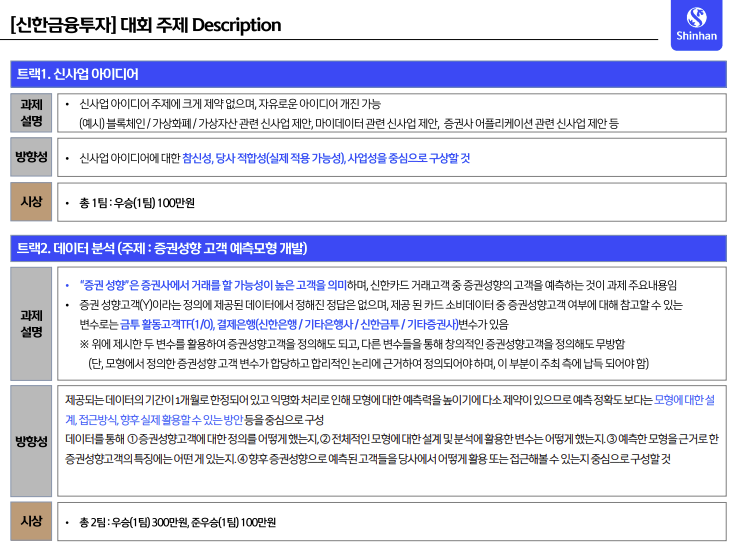Select the '트랙2. 데이터 분석' header bar

pyautogui.click(x=368, y=248)
